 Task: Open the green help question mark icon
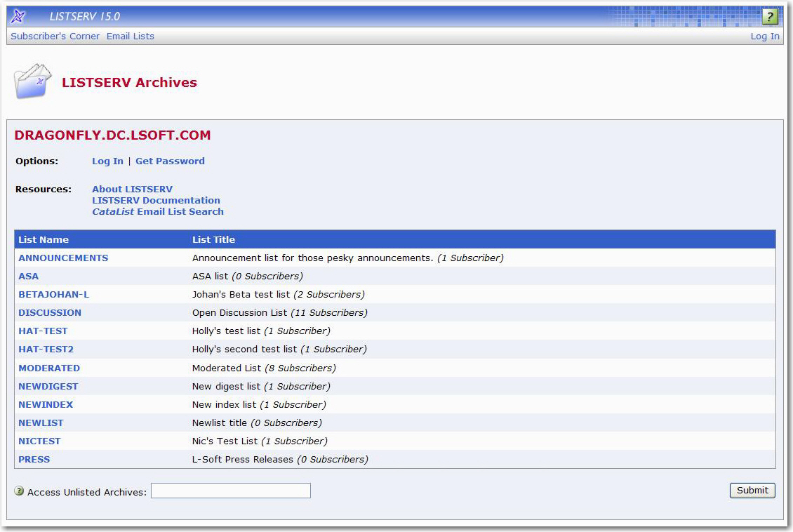pos(769,17)
